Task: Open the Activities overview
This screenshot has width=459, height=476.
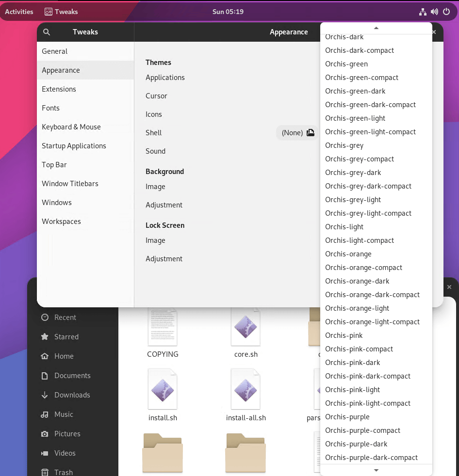Action: coord(19,11)
